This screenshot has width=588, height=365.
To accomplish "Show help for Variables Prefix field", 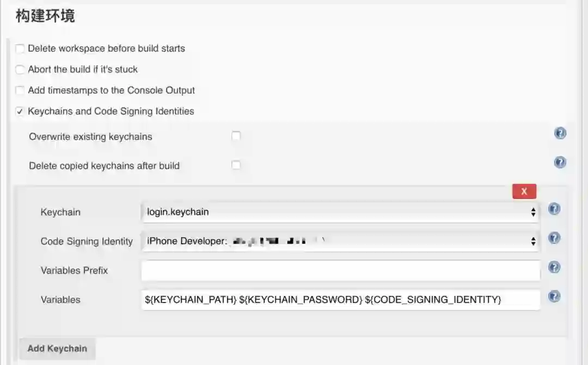I will (x=554, y=267).
